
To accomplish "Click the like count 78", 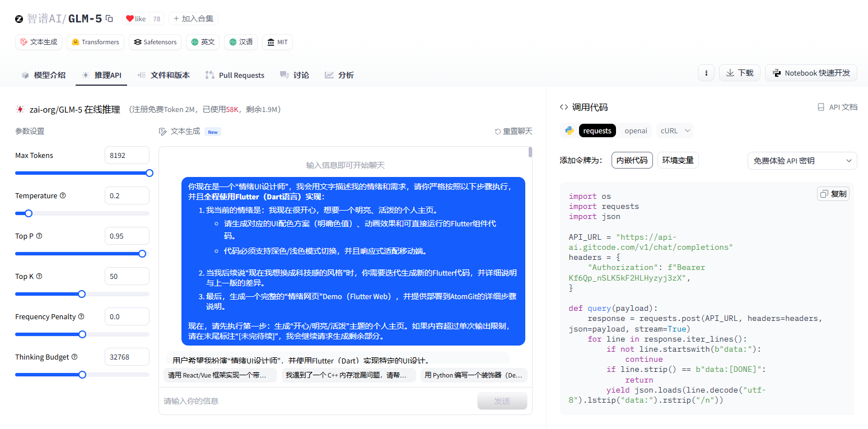I will coord(157,18).
